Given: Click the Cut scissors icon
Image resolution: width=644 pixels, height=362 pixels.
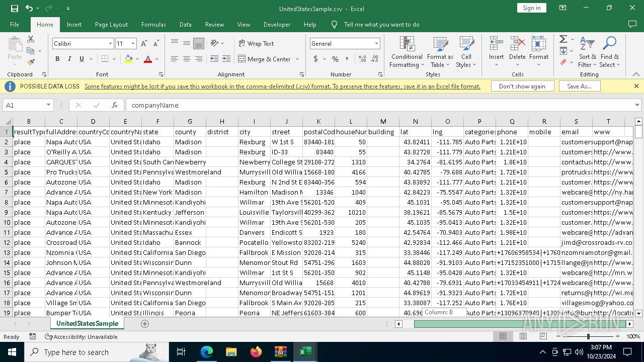Looking at the screenshot, I should [x=31, y=39].
